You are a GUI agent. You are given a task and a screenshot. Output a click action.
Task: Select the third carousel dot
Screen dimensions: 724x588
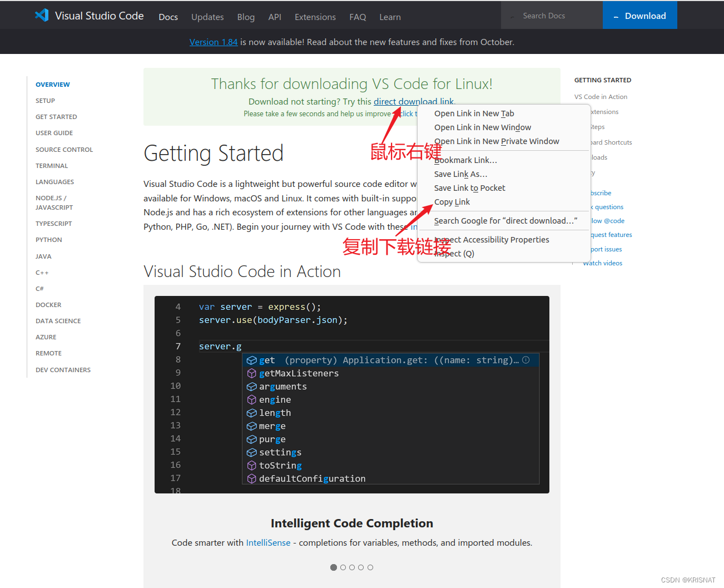pyautogui.click(x=352, y=567)
